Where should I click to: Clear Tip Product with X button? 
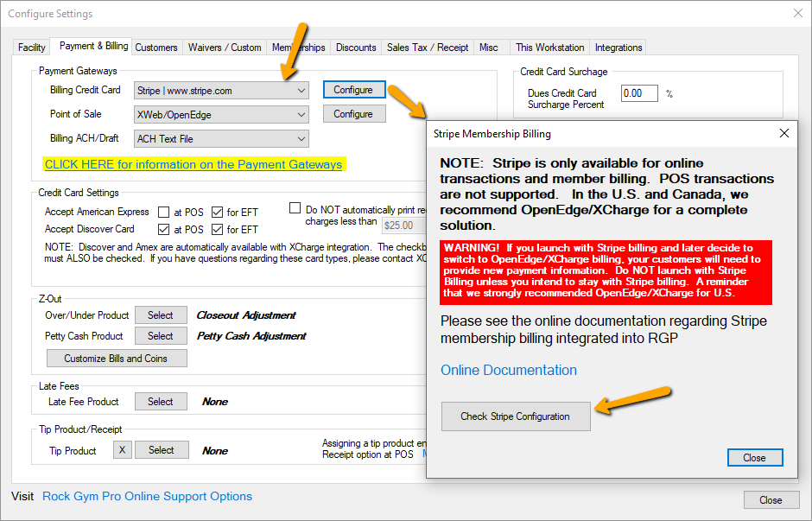tap(122, 450)
